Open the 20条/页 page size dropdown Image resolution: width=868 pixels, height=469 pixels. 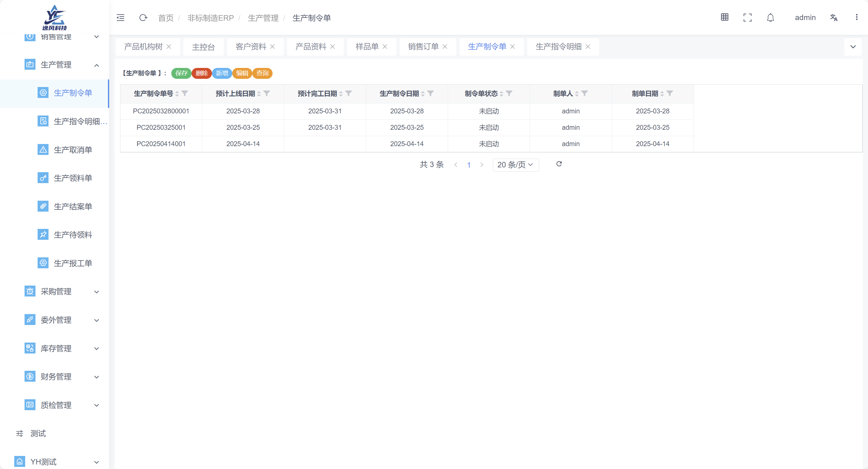(515, 165)
